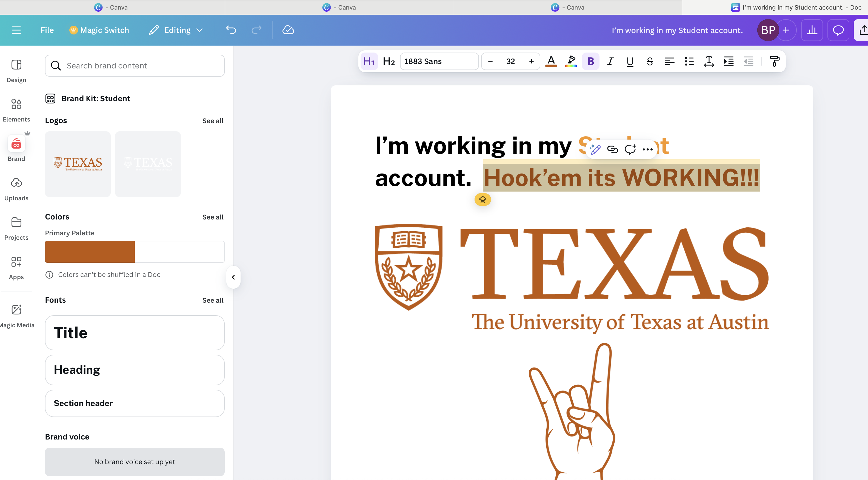Insert a link using the chain icon
This screenshot has width=868, height=480.
point(613,149)
